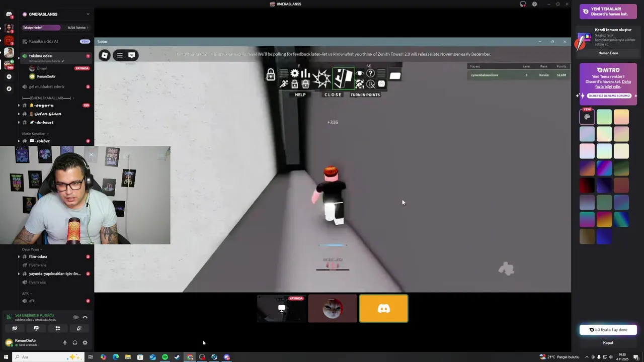Collapse the Oyun Yayın category
644x362 pixels.
(32, 249)
